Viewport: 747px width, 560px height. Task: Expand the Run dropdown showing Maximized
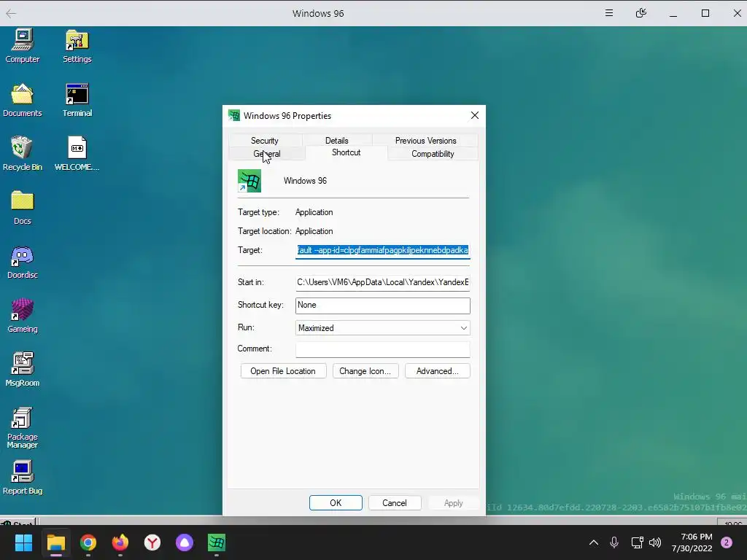pos(382,328)
